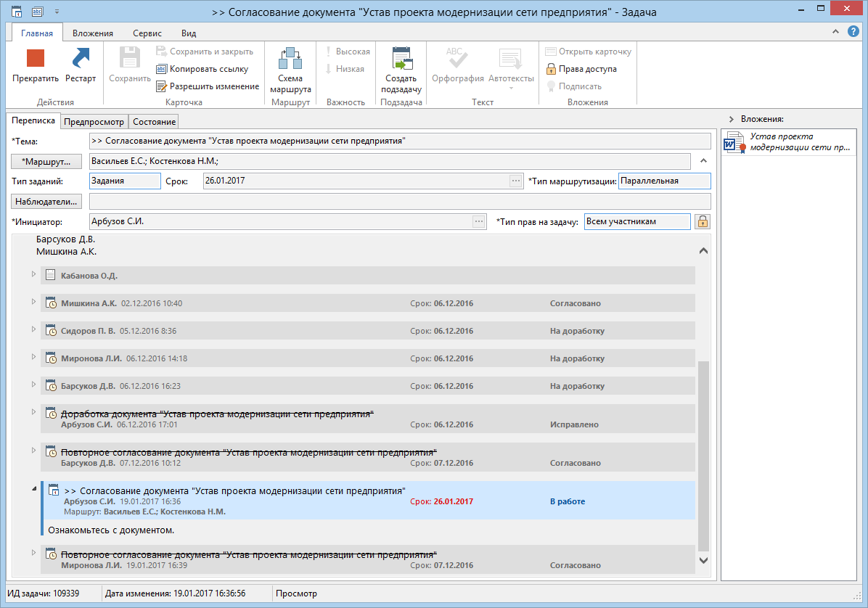The height and width of the screenshot is (608, 868).
Task: Click the route field with Васильев Е.С.
Action: [390, 162]
